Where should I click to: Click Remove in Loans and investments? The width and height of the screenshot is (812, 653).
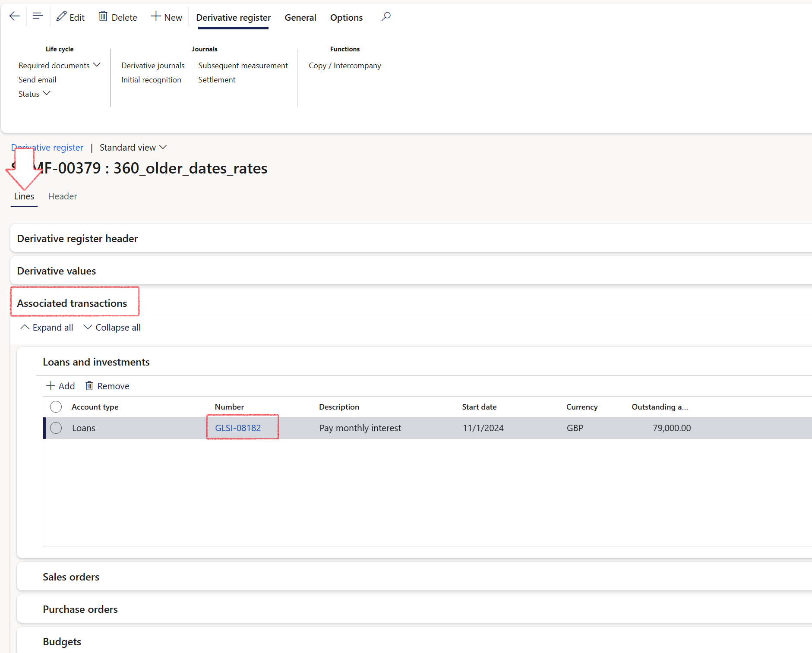(107, 386)
